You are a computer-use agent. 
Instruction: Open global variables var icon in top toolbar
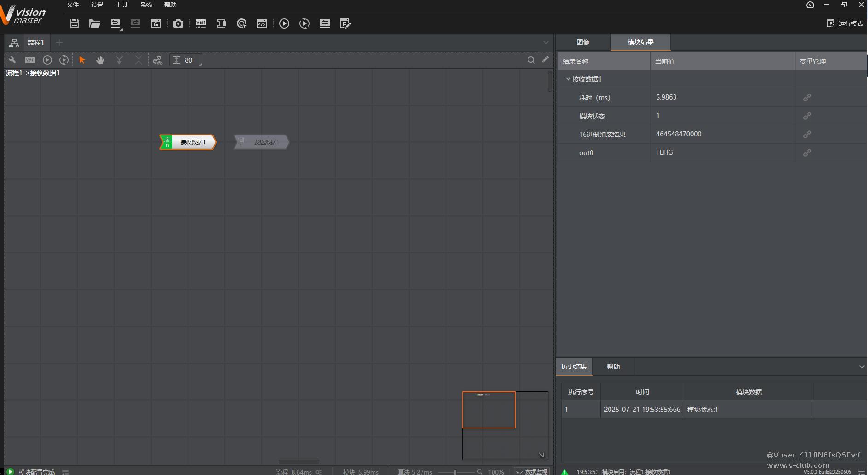click(x=201, y=23)
